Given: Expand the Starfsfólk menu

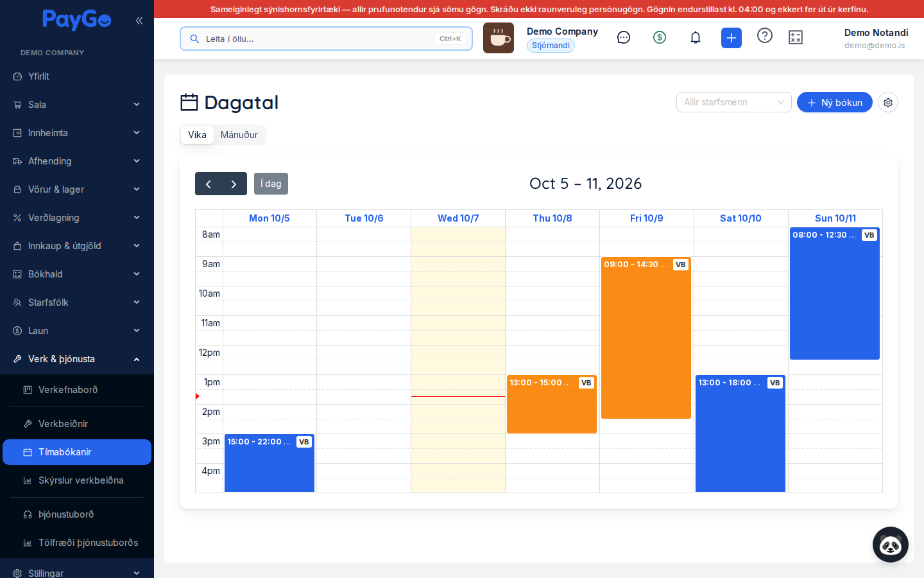Looking at the screenshot, I should [x=77, y=302].
